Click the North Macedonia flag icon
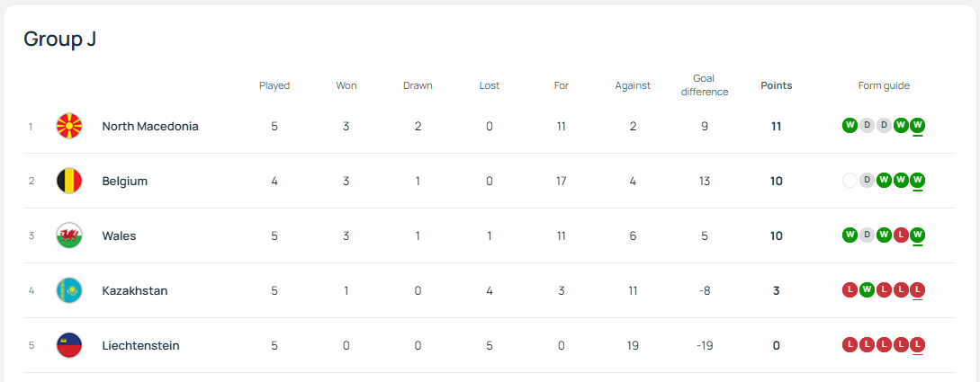The width and height of the screenshot is (980, 382). point(69,127)
